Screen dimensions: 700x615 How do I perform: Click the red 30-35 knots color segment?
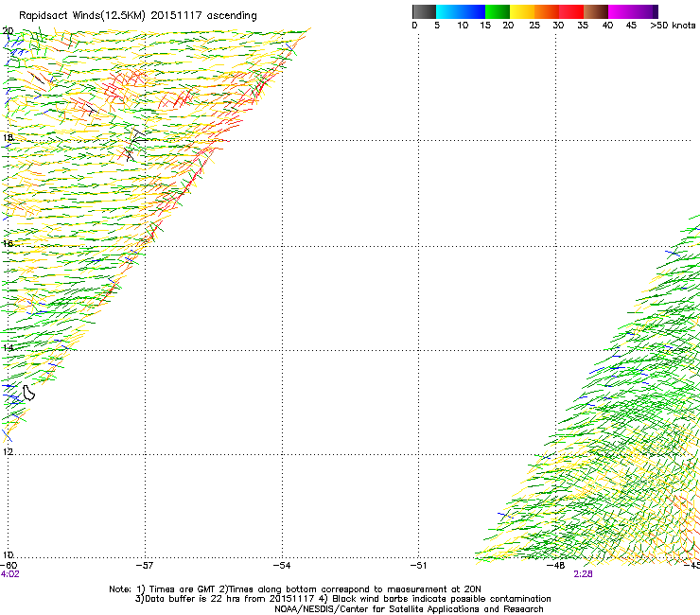pos(571,11)
